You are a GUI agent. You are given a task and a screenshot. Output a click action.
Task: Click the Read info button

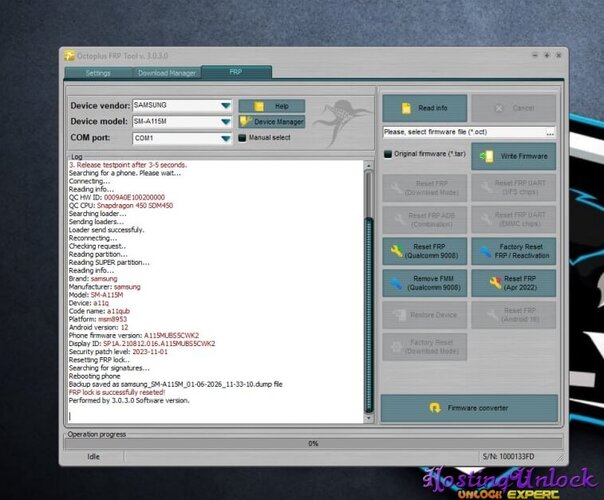click(424, 108)
